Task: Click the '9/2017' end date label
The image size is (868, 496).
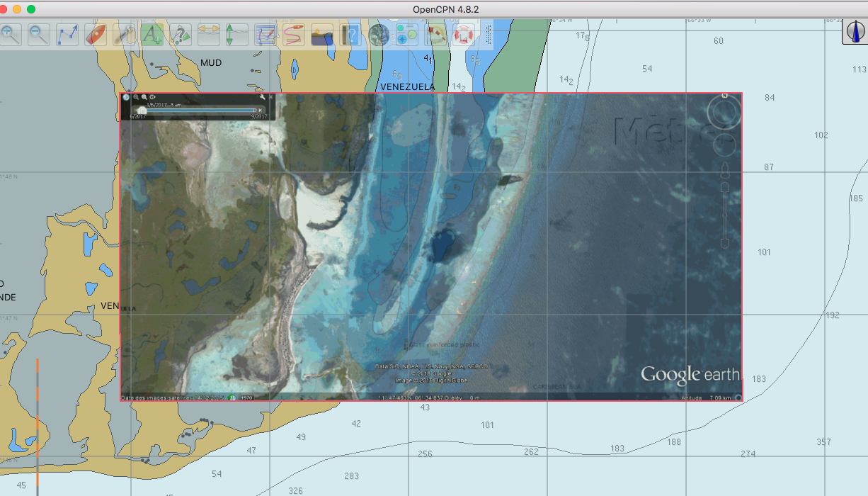Action: (x=258, y=116)
